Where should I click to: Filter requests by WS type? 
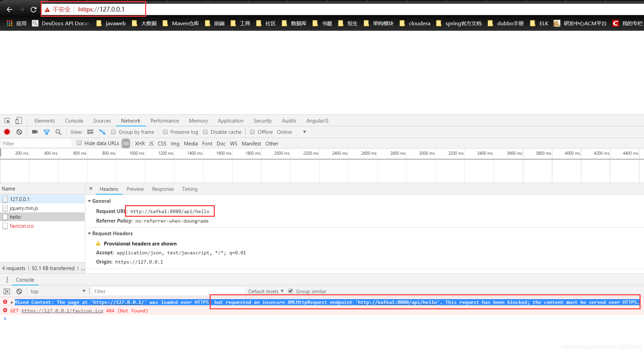click(234, 144)
